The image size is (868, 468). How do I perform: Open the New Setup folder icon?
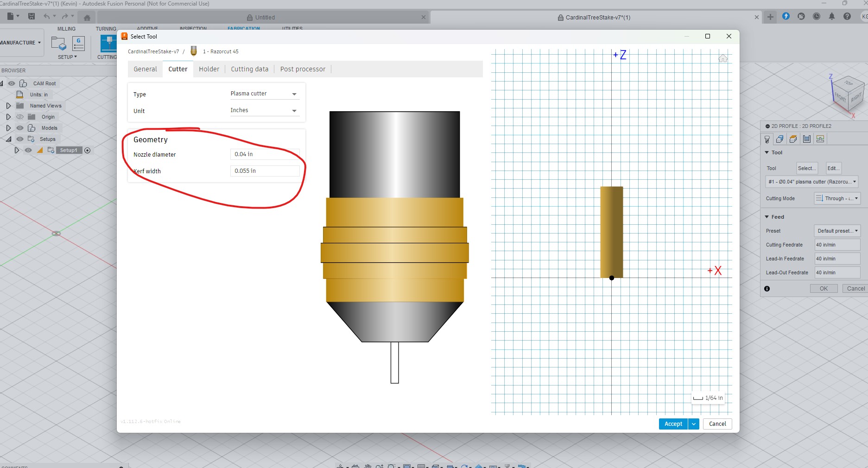click(x=58, y=44)
